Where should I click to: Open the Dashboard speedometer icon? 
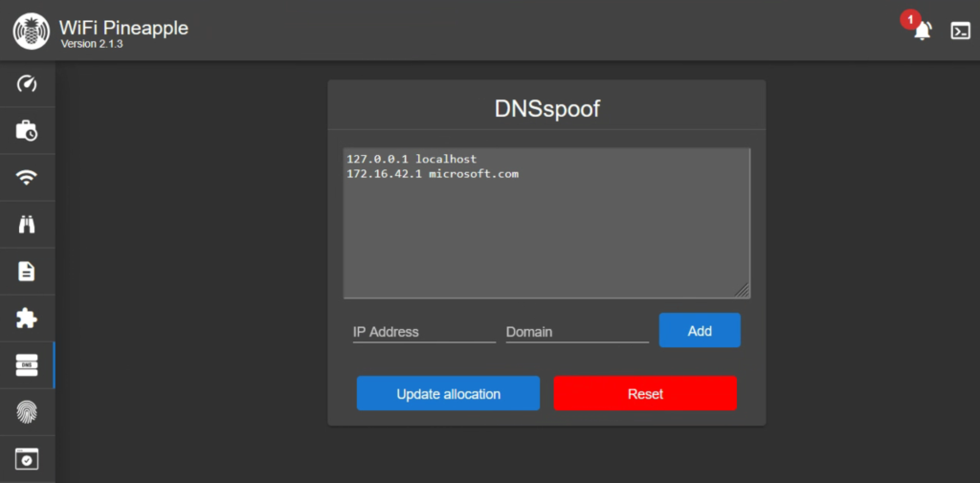pyautogui.click(x=26, y=84)
